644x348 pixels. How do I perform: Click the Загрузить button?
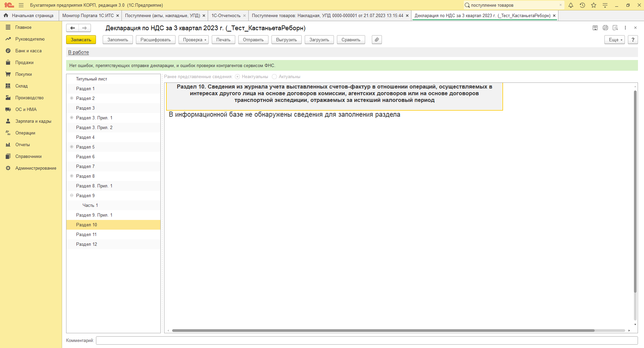pos(319,40)
